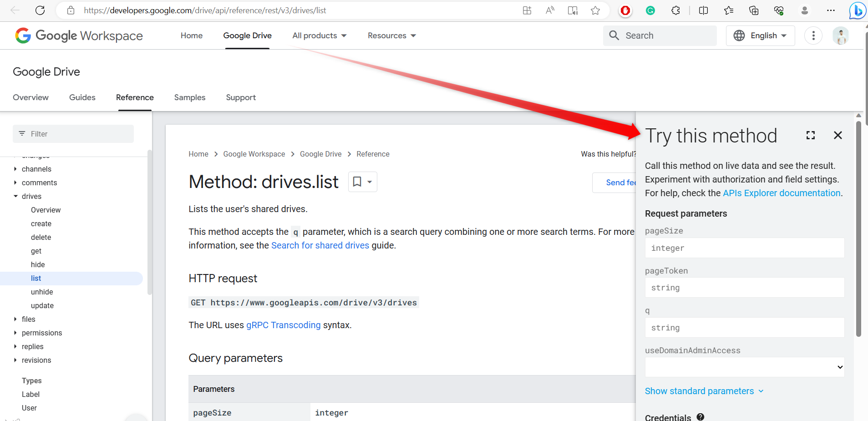The height and width of the screenshot is (421, 868).
Task: Expand the permissions tree section
Action: point(15,333)
